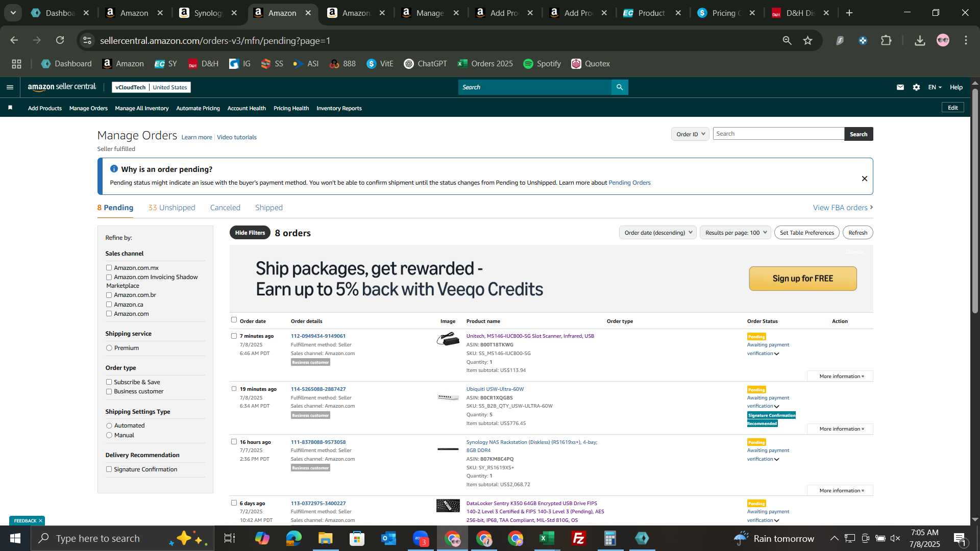
Task: Switch to the Shipped tab
Action: tap(269, 208)
